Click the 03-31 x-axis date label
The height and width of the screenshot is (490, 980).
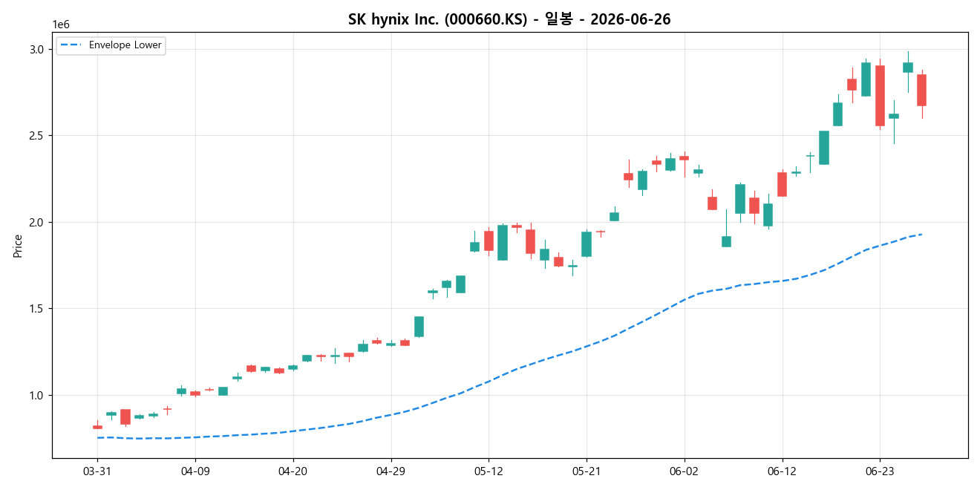[97, 471]
